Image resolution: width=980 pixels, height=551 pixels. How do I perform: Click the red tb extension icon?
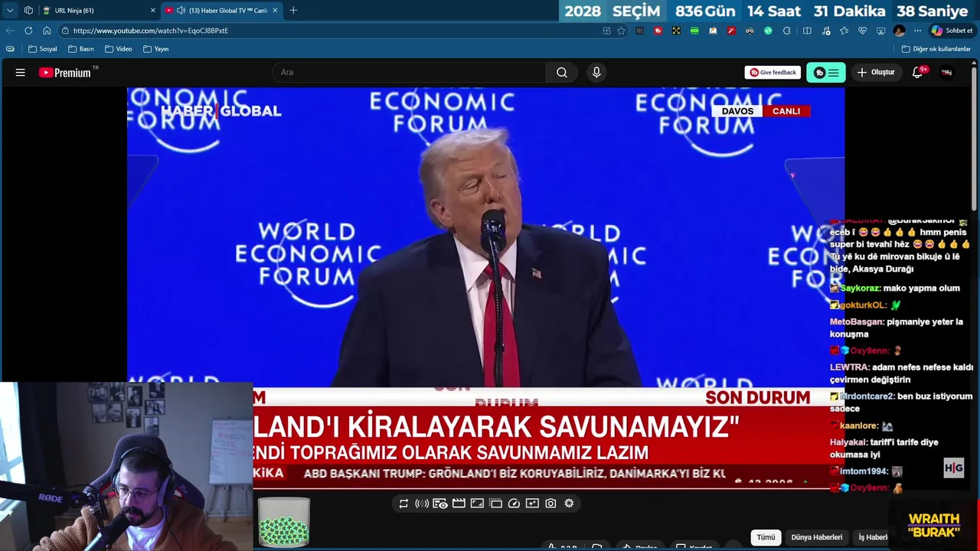pos(658,31)
